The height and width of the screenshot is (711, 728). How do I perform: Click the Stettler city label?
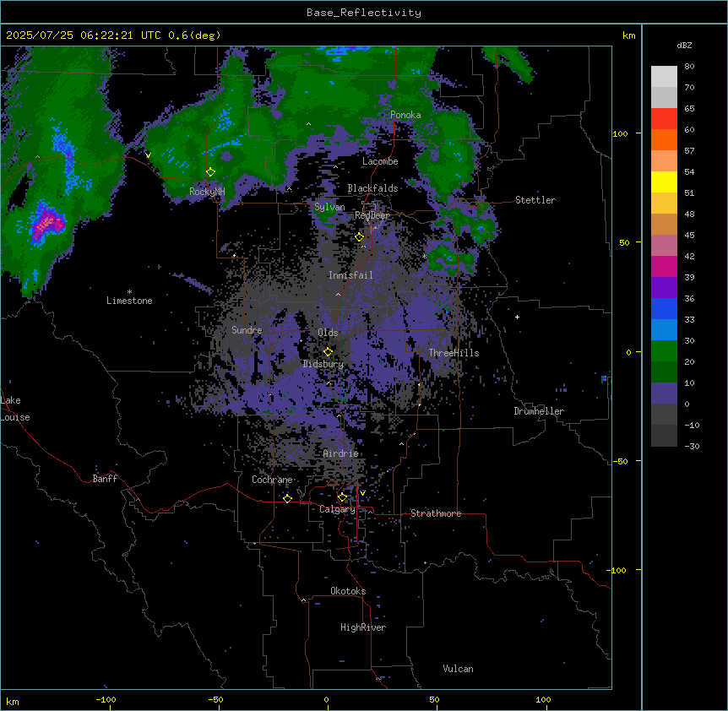click(x=535, y=200)
